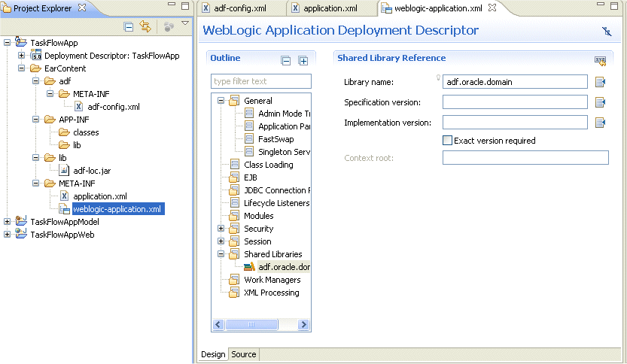This screenshot has width=627, height=364.
Task: Click the Outline filter text field
Action: pyautogui.click(x=260, y=81)
